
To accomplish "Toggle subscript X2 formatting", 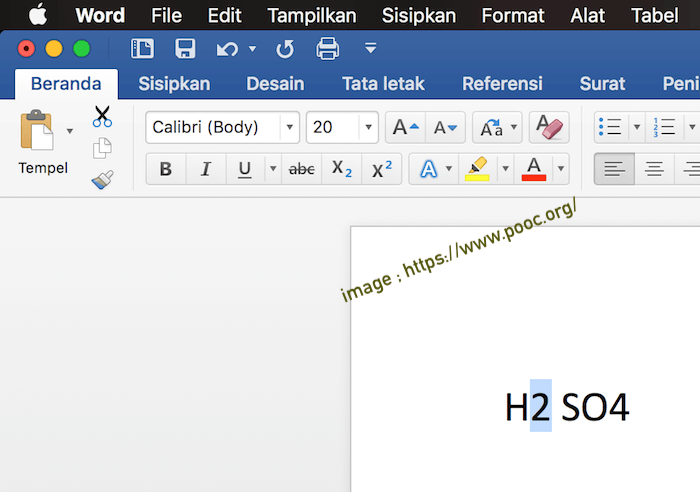I will click(342, 169).
